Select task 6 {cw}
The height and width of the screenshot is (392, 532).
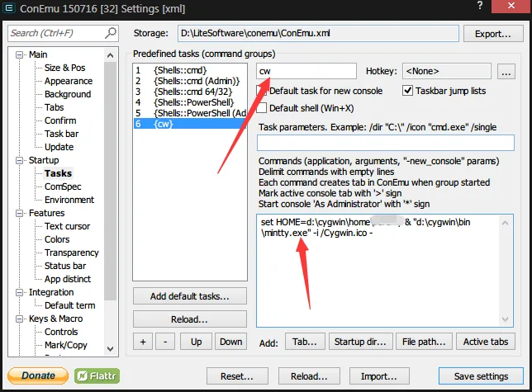click(190, 124)
